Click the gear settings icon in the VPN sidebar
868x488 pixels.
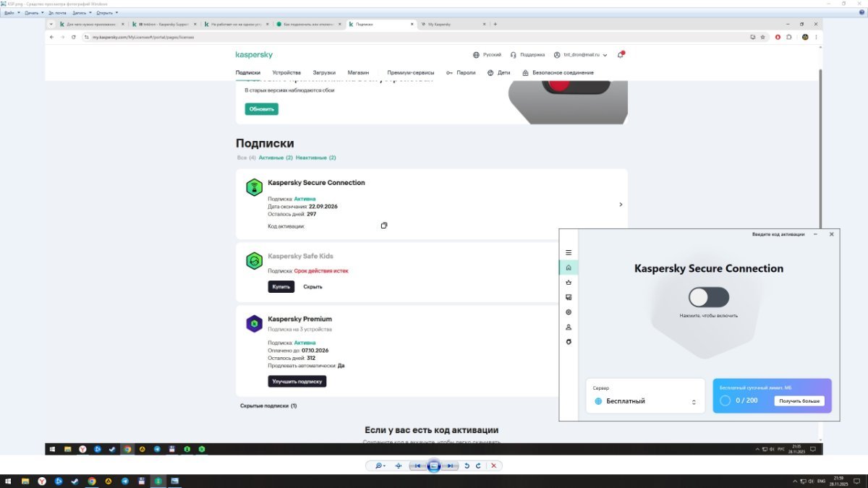(569, 312)
